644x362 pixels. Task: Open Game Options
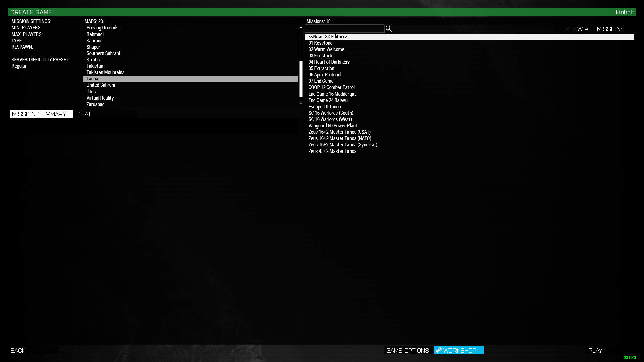pyautogui.click(x=408, y=350)
